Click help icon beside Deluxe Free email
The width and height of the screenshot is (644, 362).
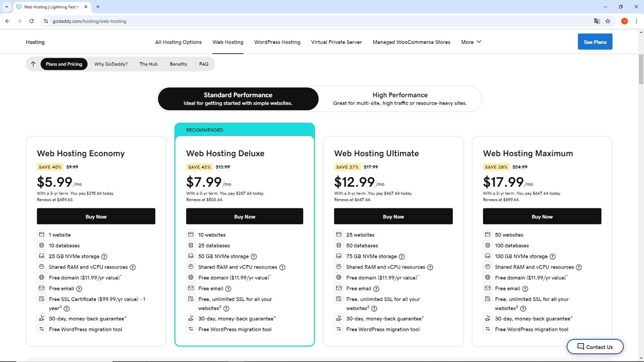[x=228, y=289]
